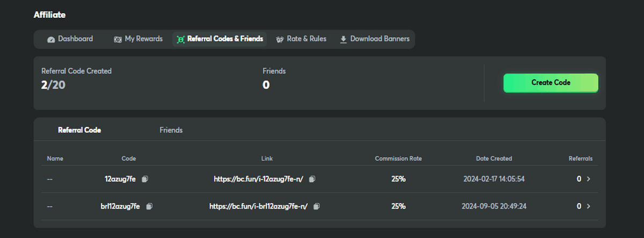Click the Dashboard gauge icon
The width and height of the screenshot is (644, 238).
click(x=51, y=40)
